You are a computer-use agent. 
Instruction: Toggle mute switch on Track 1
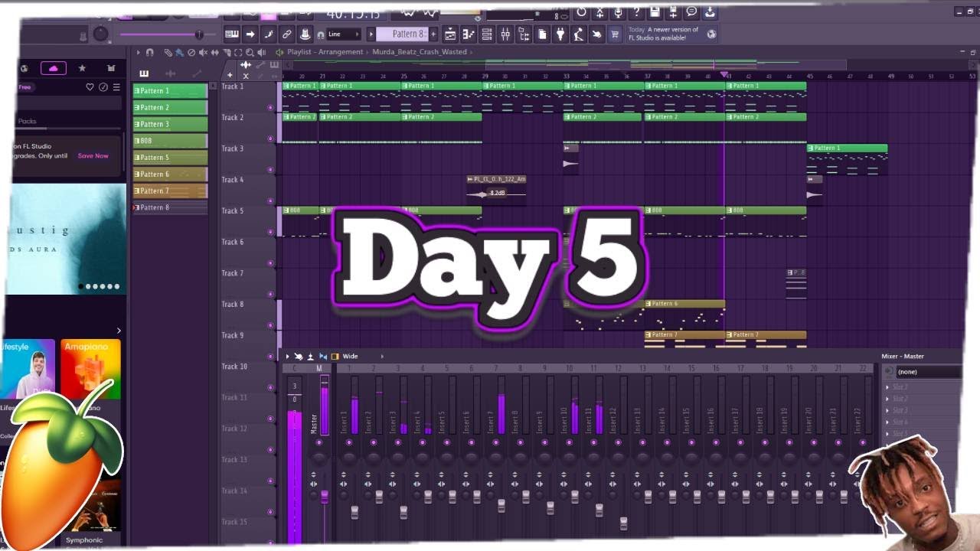pos(270,107)
